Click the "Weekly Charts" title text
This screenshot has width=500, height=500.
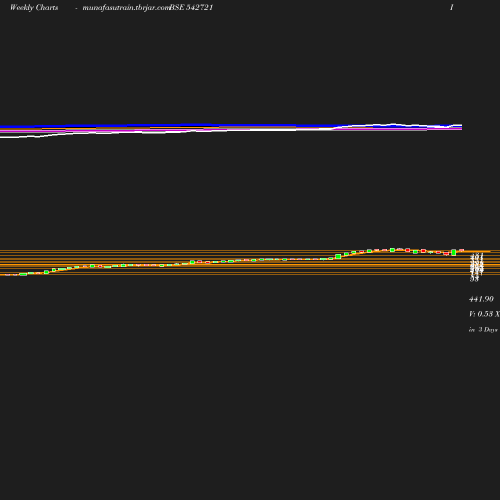tap(34, 7)
